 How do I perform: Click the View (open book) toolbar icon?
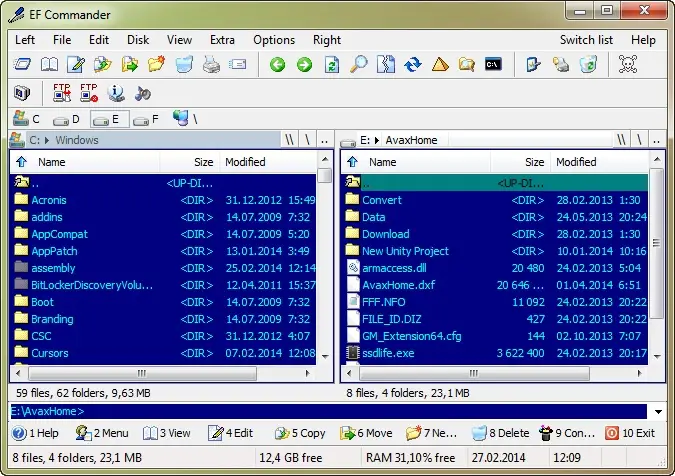49,65
